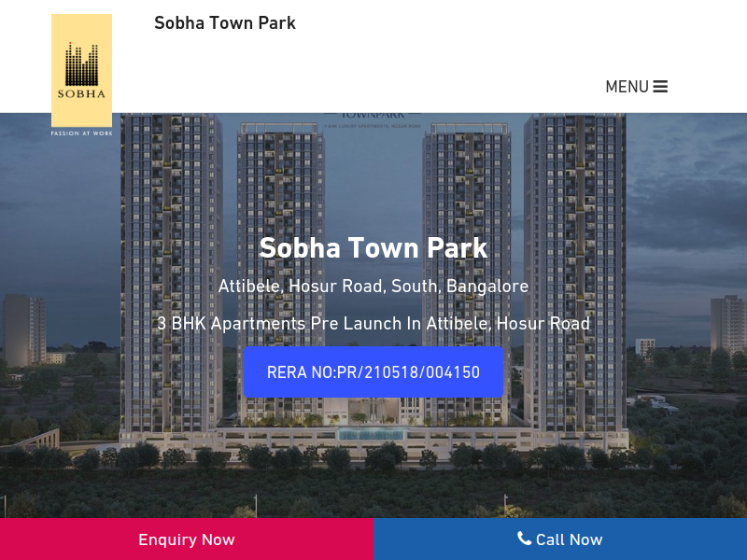Click the Sobha skyline logo graphic
The width and height of the screenshot is (747, 560).
(x=81, y=64)
